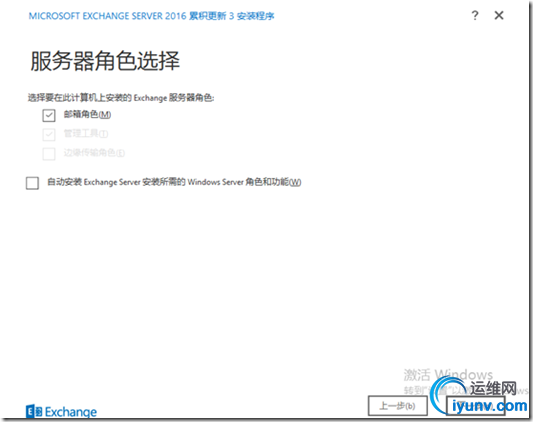Viewport: 533px width, 422px height.
Task: Go back with the 上一步(b) button
Action: (397, 406)
